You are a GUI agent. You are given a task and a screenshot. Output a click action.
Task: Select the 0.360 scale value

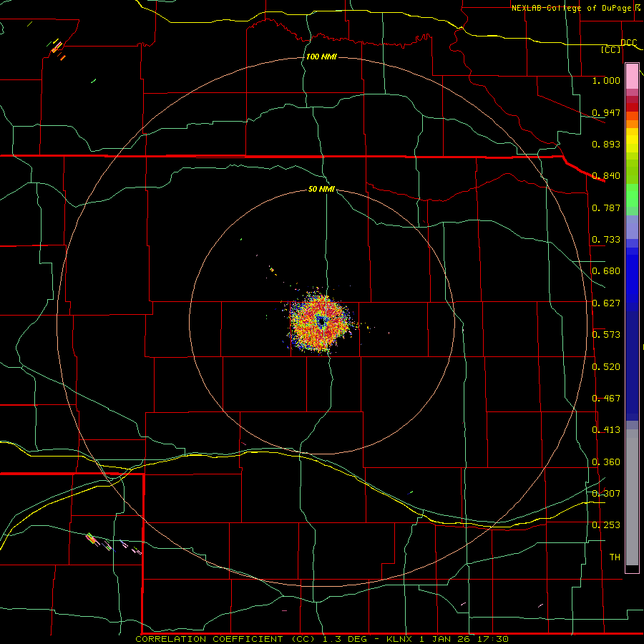(x=606, y=462)
